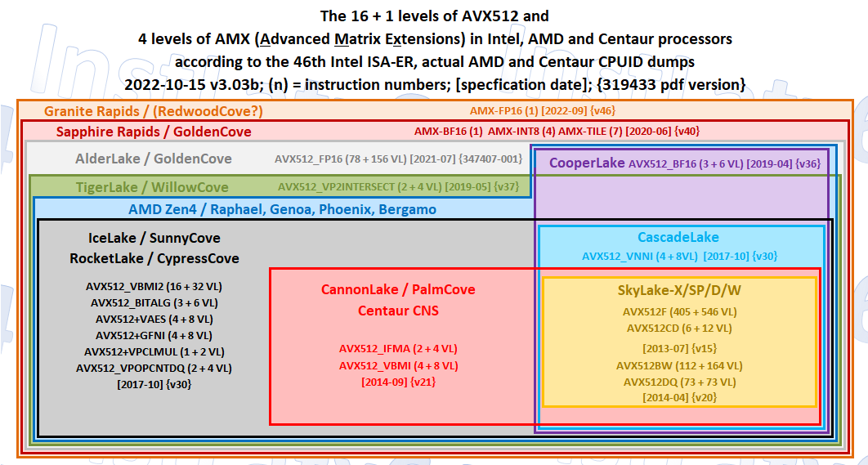Click the 'CooperLake' heading
This screenshot has height=465, width=868.
[x=586, y=163]
